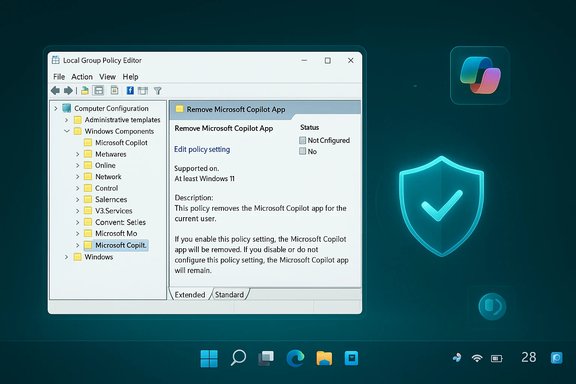Click the Edit policy setting link
Image resolution: width=576 pixels, height=384 pixels.
pyautogui.click(x=202, y=149)
